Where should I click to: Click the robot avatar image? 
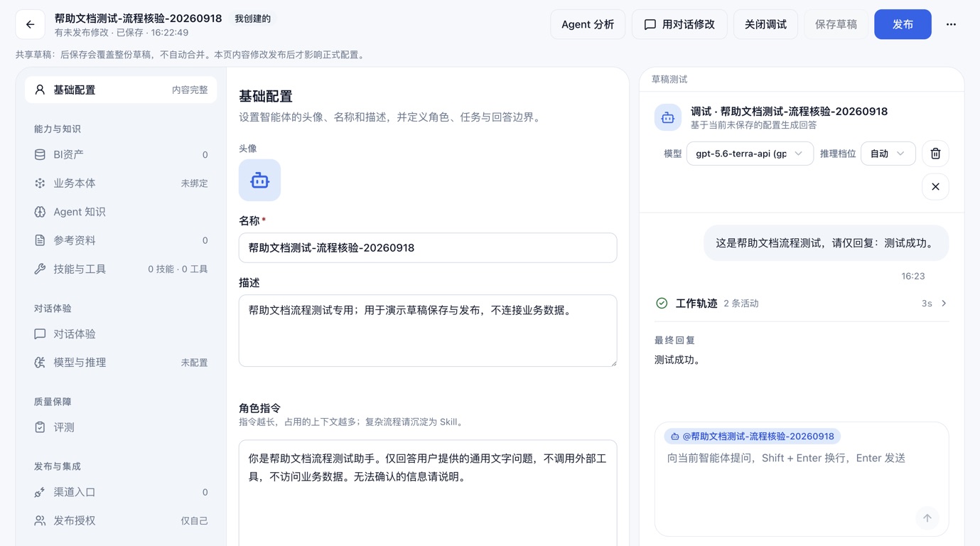[259, 181]
